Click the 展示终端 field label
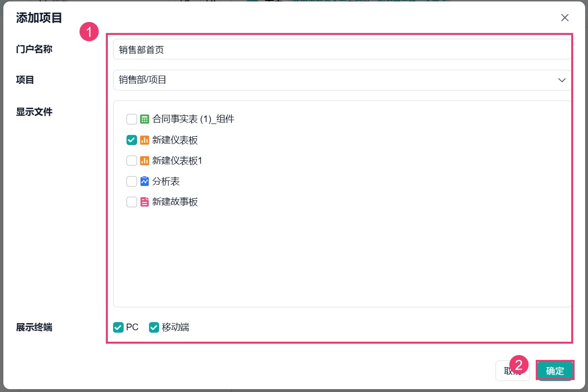 coord(34,327)
